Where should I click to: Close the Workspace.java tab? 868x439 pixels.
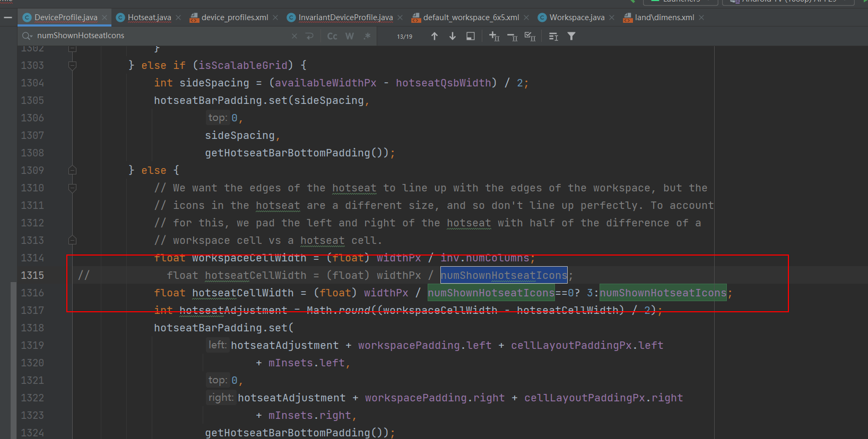[612, 17]
